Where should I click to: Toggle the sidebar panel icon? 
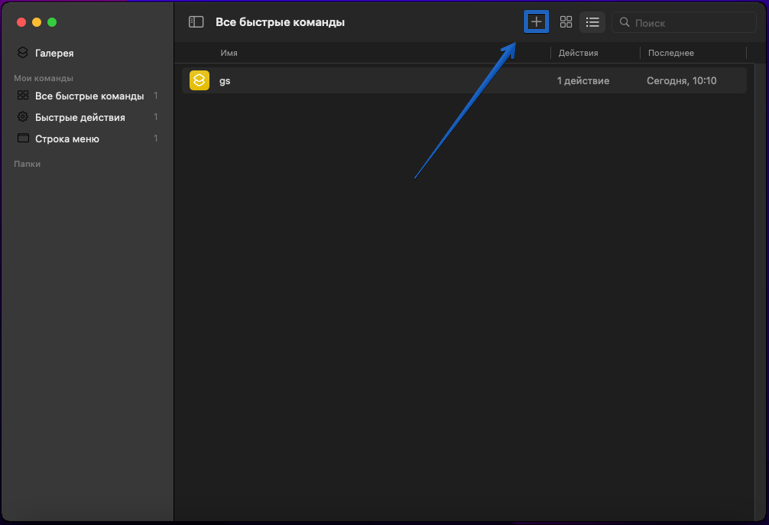(196, 22)
